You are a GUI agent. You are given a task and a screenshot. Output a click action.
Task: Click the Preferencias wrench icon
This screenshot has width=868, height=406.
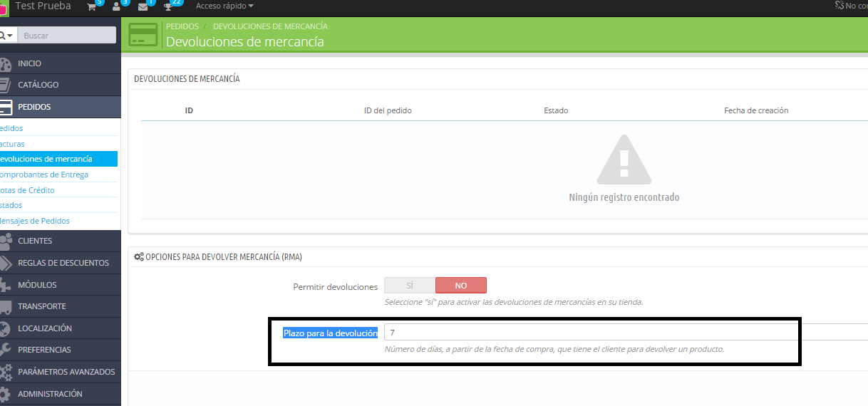[x=6, y=350]
